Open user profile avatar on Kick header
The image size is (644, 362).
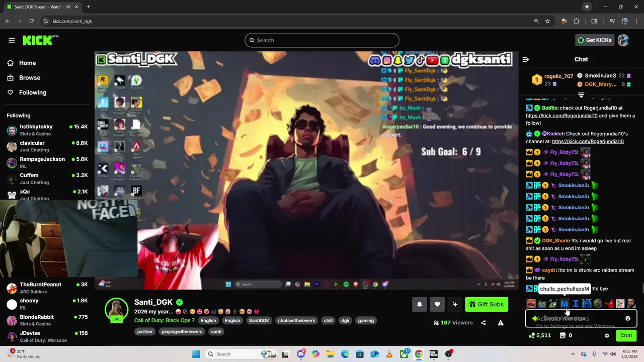(623, 40)
